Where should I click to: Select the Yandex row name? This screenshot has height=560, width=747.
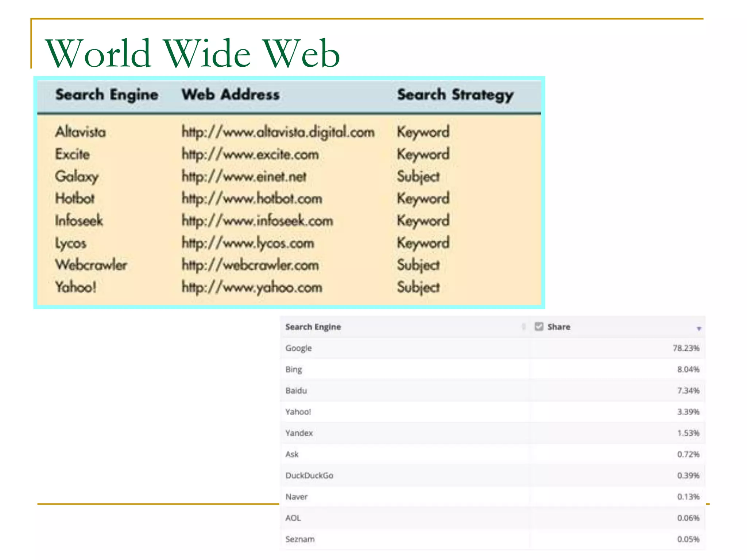[x=299, y=433]
